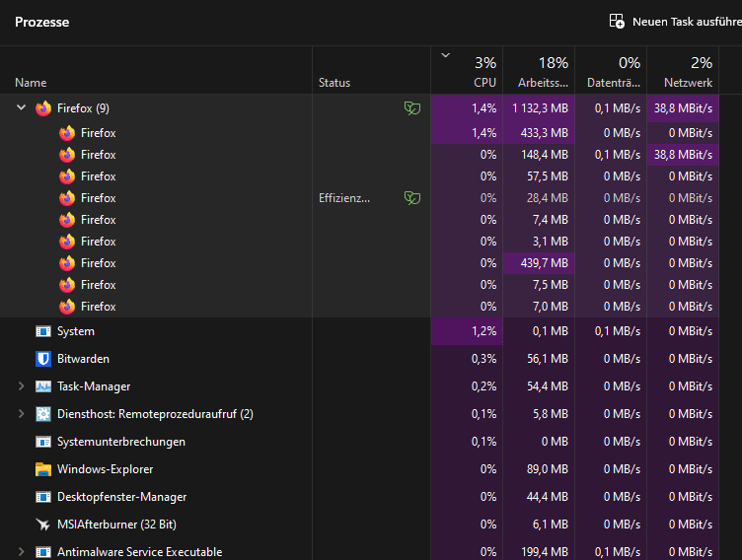Click the 0,3% CPU cell for Bitwarden
This screenshot has width=742, height=560.
467,359
